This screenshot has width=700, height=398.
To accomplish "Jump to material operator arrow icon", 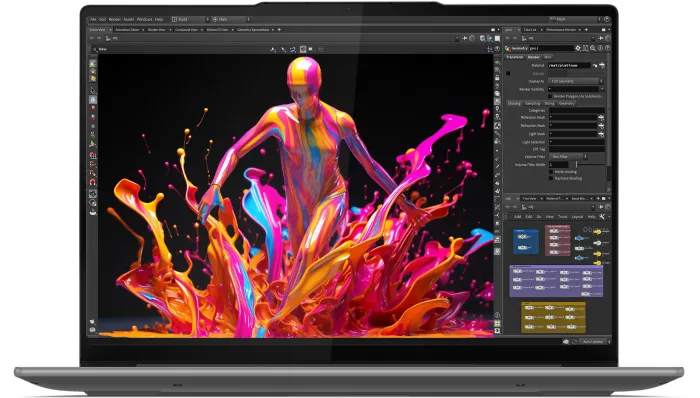I will click(x=595, y=66).
